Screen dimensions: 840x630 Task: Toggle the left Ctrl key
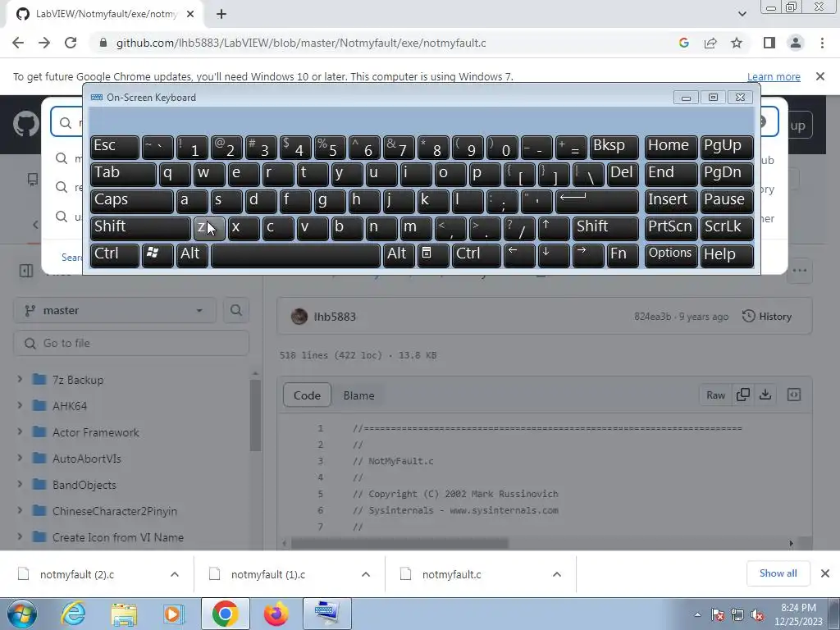point(115,255)
